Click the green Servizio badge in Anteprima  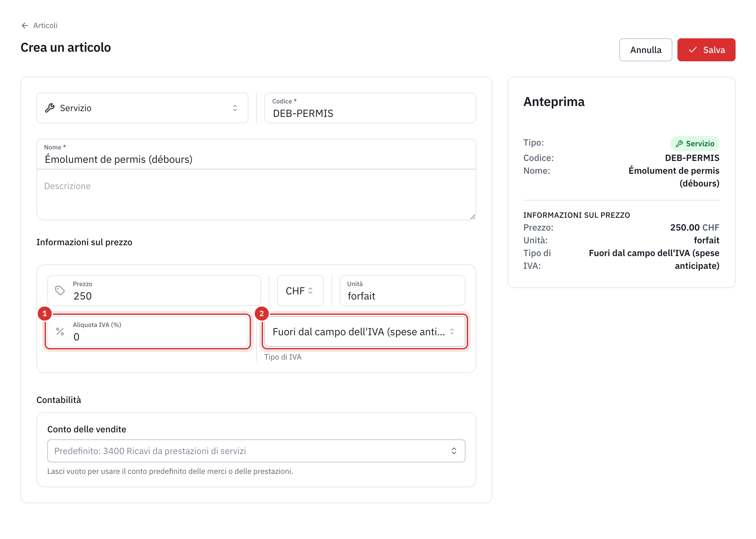pos(695,144)
